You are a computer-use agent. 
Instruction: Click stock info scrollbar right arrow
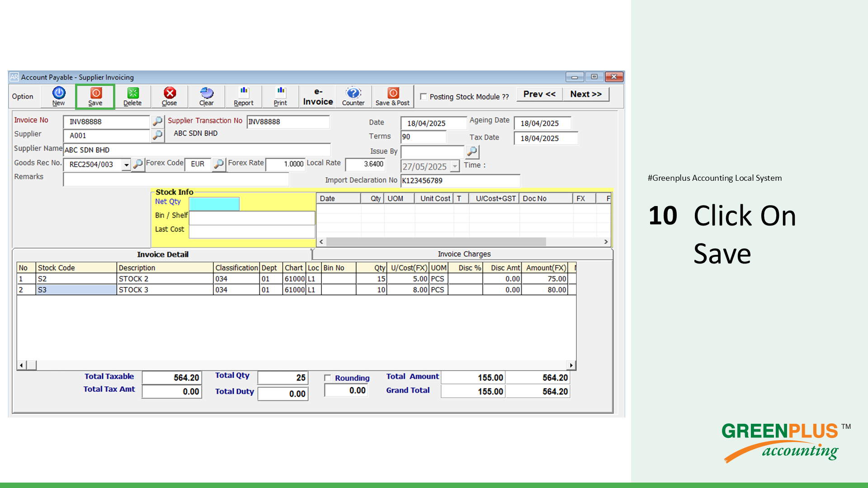(606, 242)
